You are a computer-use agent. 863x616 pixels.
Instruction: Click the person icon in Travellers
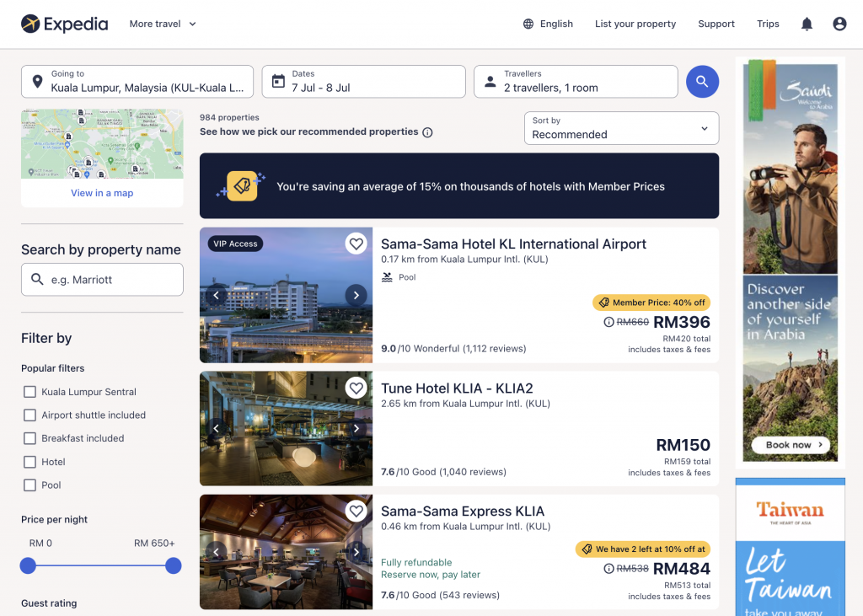(490, 82)
